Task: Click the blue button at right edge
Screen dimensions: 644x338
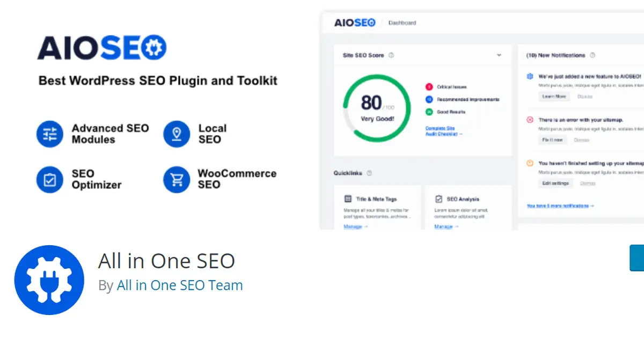Action: (x=636, y=258)
